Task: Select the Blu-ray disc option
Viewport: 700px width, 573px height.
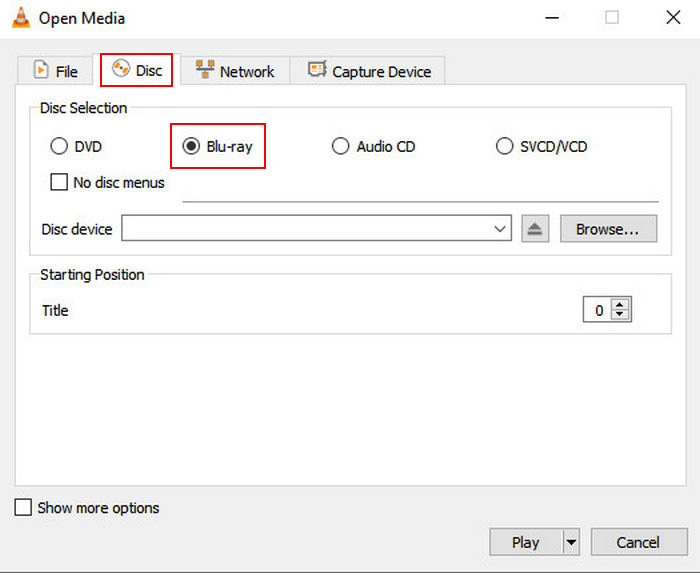Action: coord(191,147)
